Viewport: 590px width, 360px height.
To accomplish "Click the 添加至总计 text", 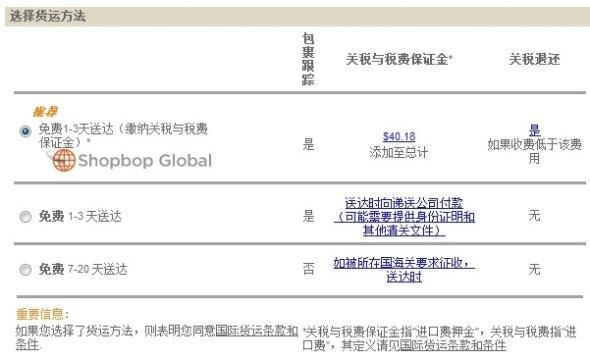I will pos(399,152).
